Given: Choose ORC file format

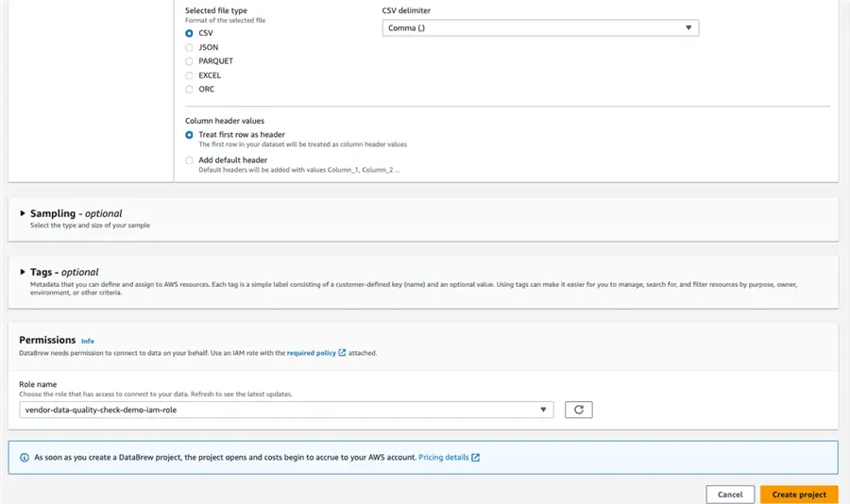Looking at the screenshot, I should 189,90.
